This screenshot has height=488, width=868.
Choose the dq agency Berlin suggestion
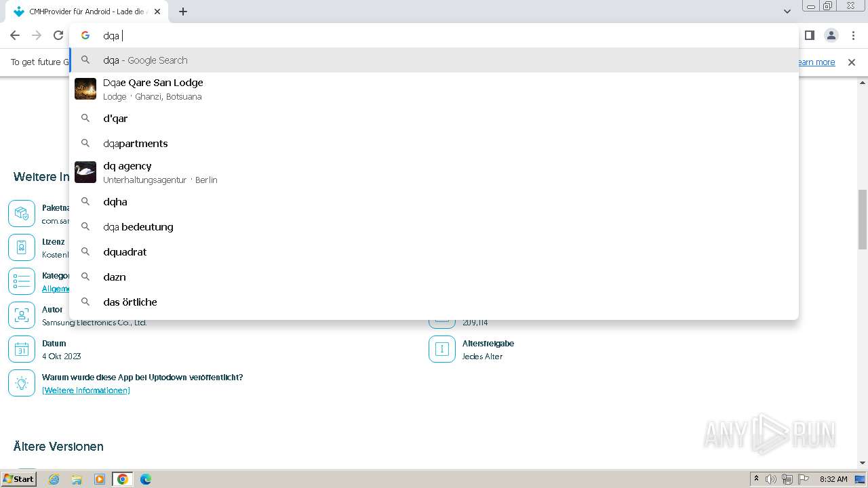[434, 172]
